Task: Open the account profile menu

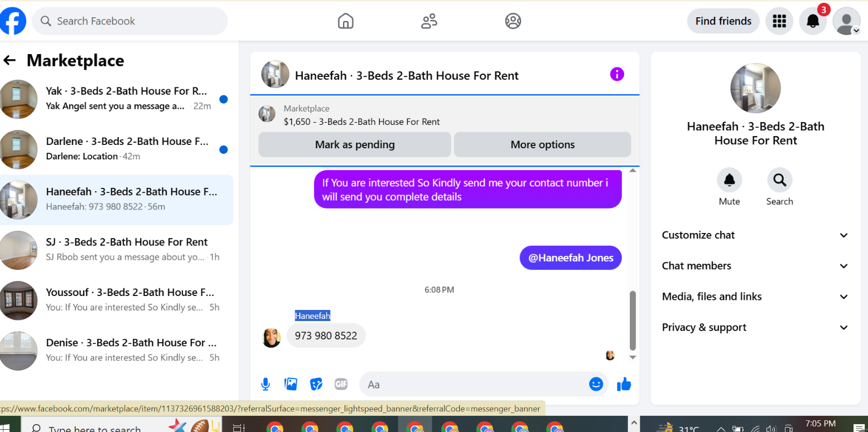Action: point(846,21)
